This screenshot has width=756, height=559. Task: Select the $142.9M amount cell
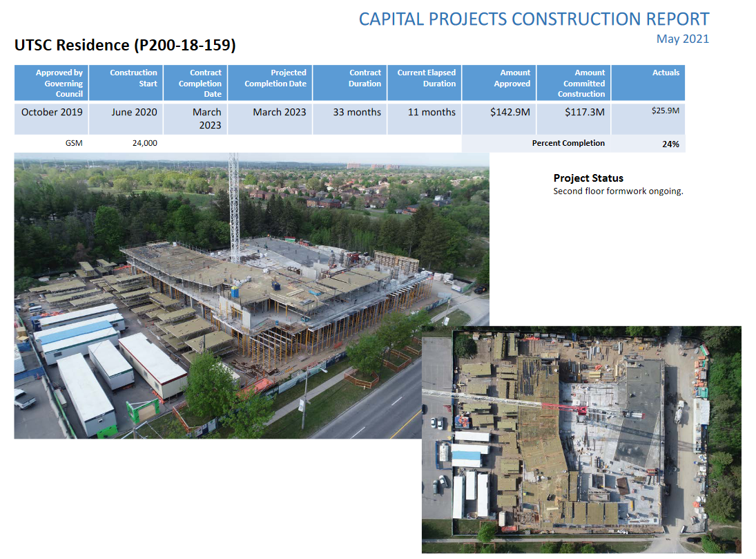click(499, 117)
